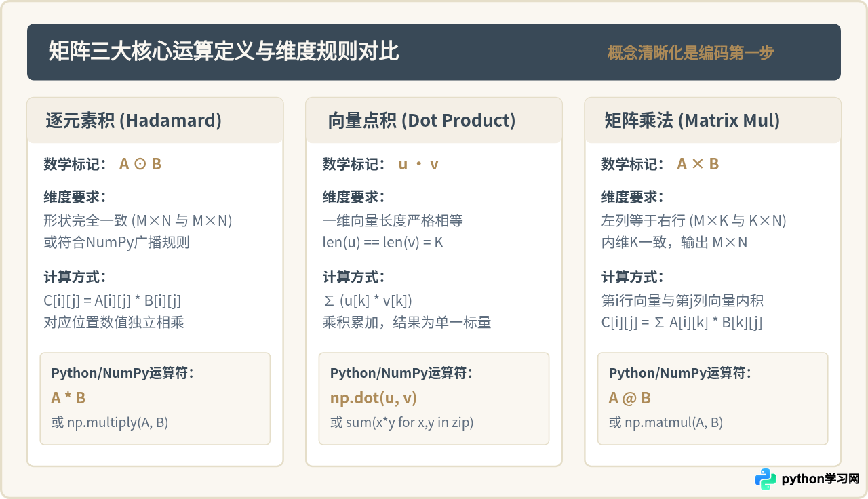
Task: Click the text 或 np.matmul(A, B)
Action: (x=666, y=422)
